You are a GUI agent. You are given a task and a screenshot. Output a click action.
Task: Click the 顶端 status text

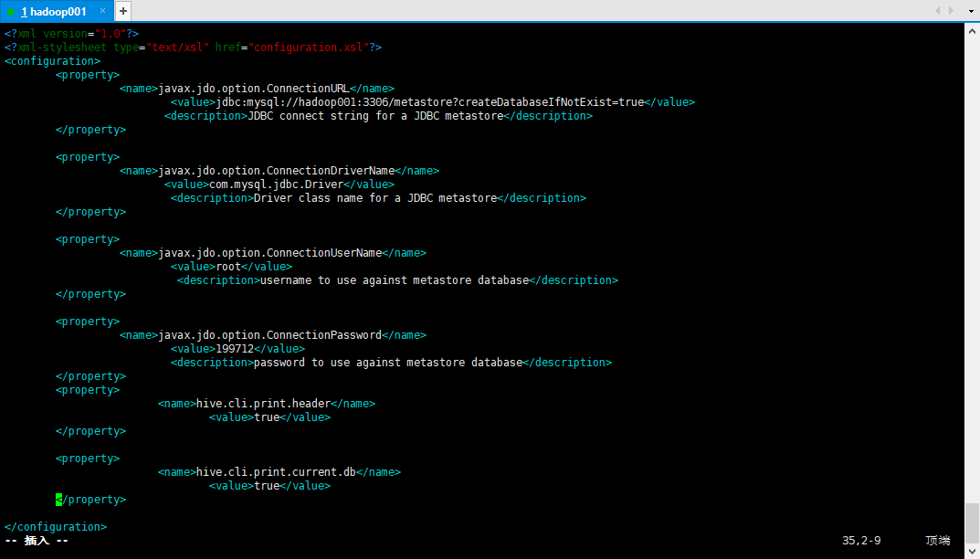(937, 540)
